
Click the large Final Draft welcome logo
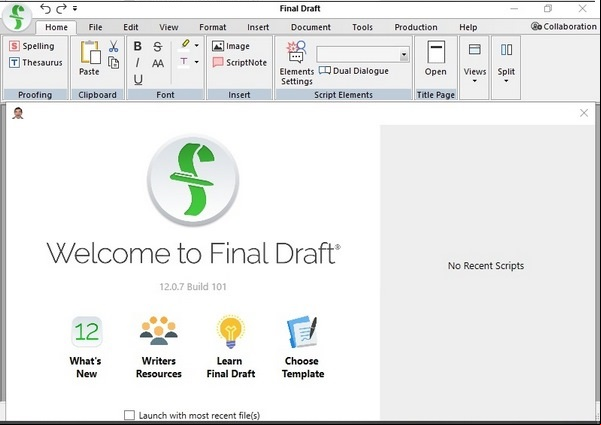point(193,180)
